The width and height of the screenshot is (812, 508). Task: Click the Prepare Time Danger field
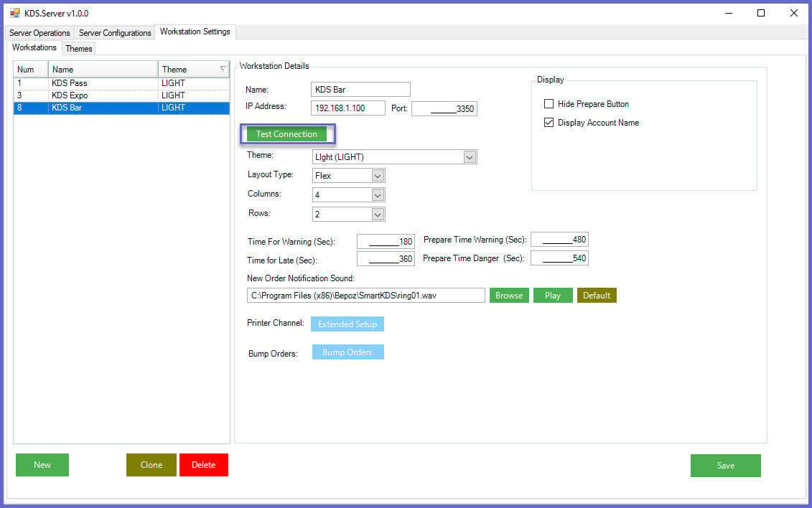click(559, 258)
